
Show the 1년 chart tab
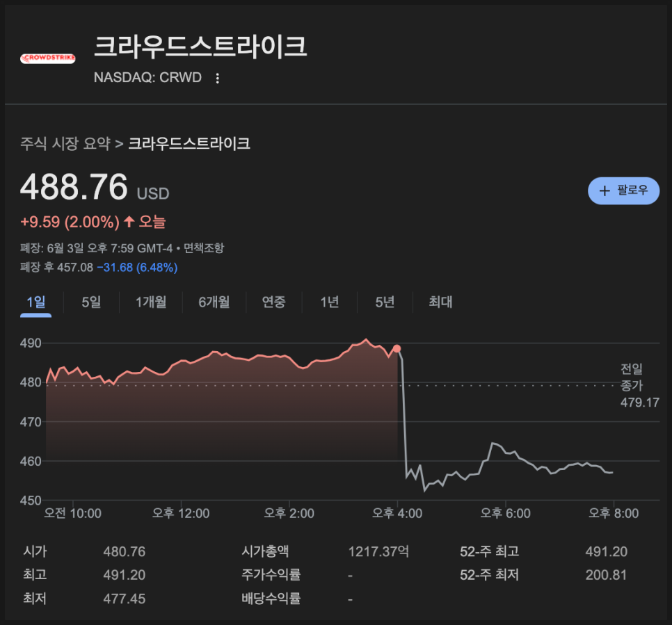pos(330,302)
